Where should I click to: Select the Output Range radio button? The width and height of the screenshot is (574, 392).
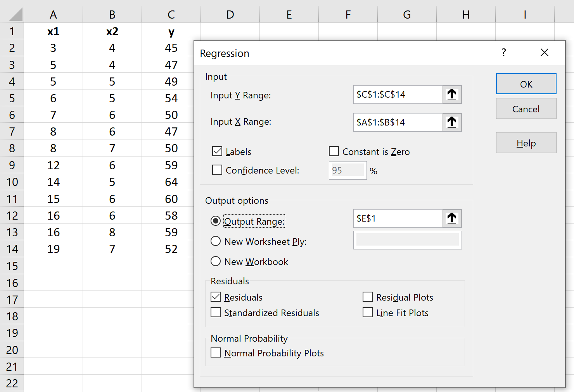pyautogui.click(x=216, y=221)
